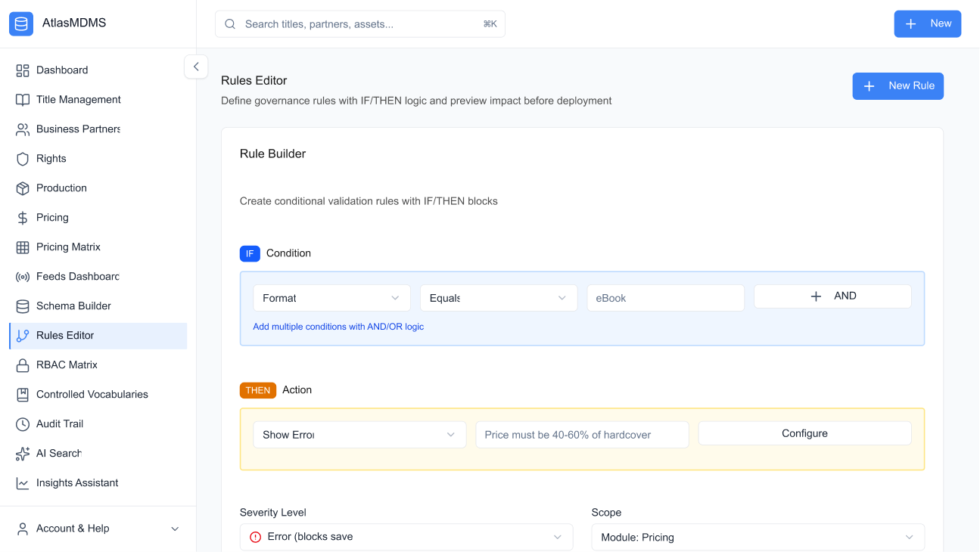Screen dimensions: 980x552
Task: Click the Production box icon
Action: [x=23, y=188]
